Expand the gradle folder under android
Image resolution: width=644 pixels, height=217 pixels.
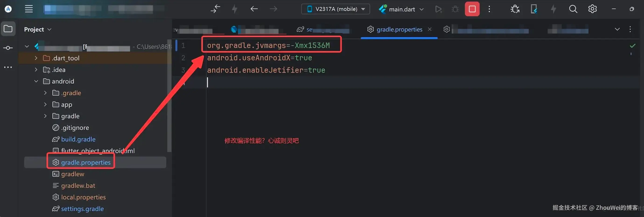point(45,116)
